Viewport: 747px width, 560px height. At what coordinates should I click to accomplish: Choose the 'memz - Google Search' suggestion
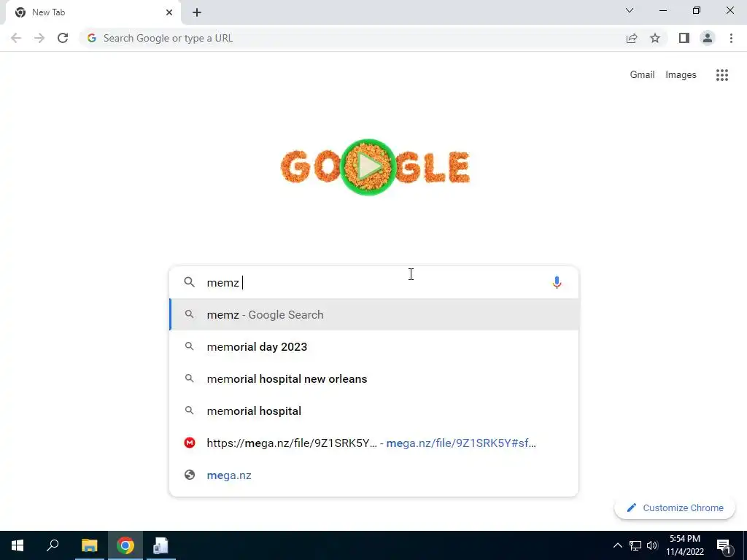(374, 315)
